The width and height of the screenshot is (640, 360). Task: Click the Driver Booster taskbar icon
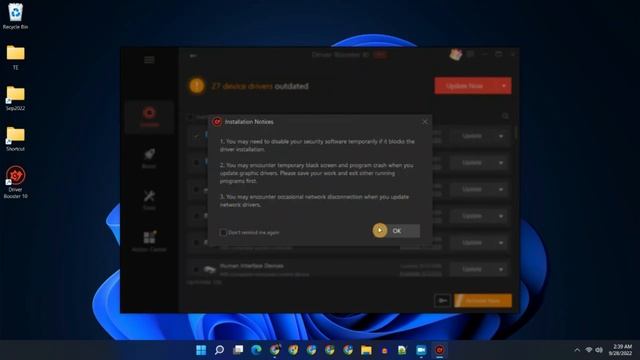pos(440,350)
